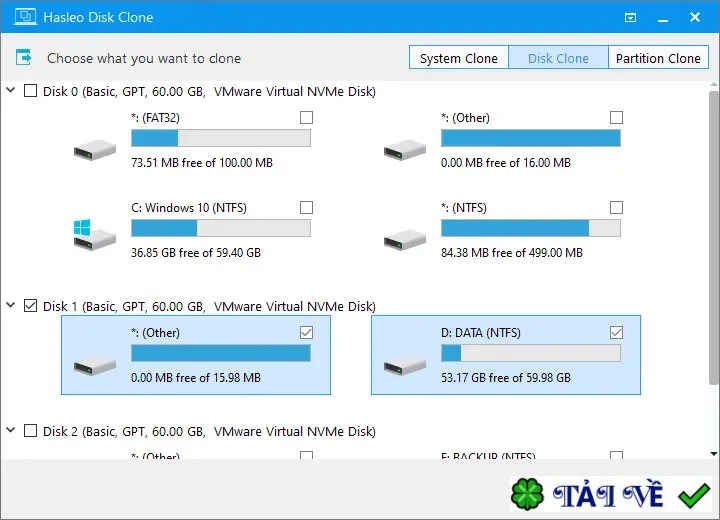
Task: Click '73.51 MB free of 100.00 MB' text
Action: (202, 163)
